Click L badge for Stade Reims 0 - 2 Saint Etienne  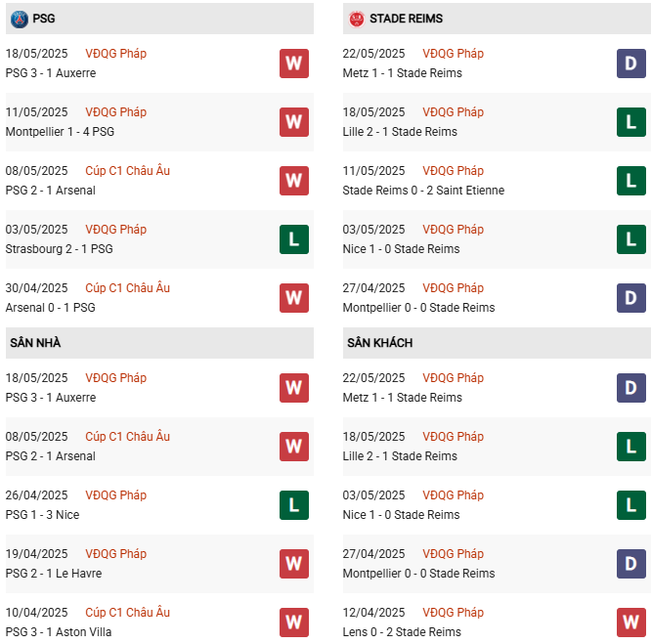point(631,181)
